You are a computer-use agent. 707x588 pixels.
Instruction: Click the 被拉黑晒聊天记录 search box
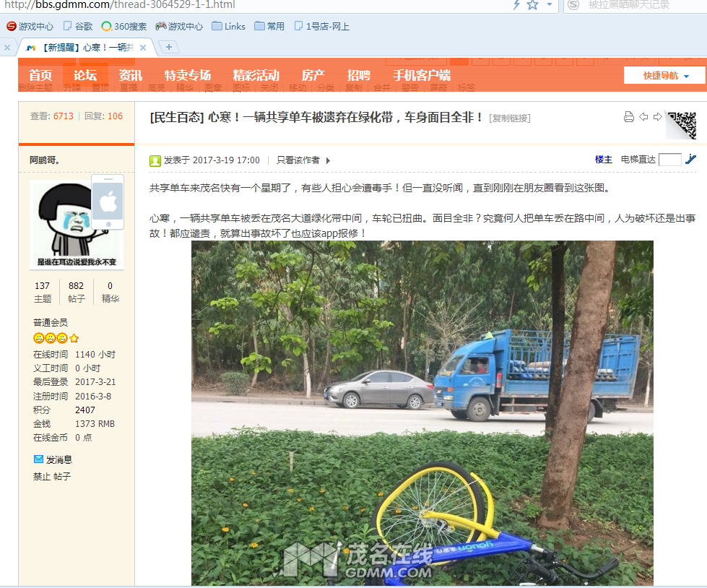point(628,5)
